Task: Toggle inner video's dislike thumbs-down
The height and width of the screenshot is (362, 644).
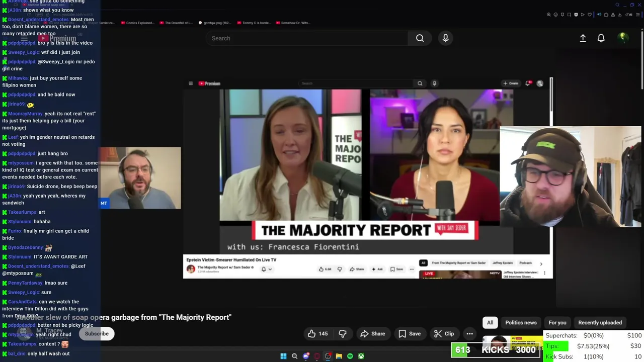Action: pos(340,269)
